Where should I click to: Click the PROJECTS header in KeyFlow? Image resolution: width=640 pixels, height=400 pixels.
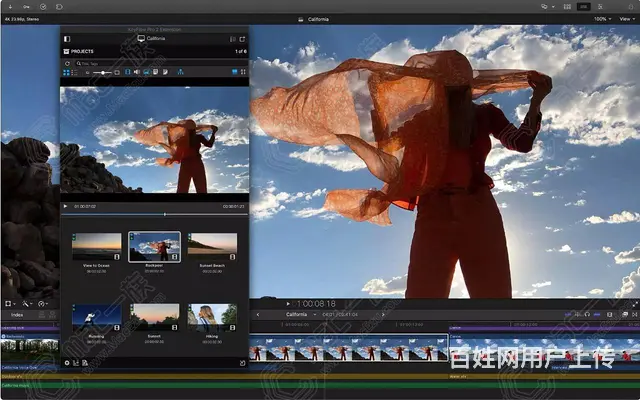pyautogui.click(x=83, y=51)
